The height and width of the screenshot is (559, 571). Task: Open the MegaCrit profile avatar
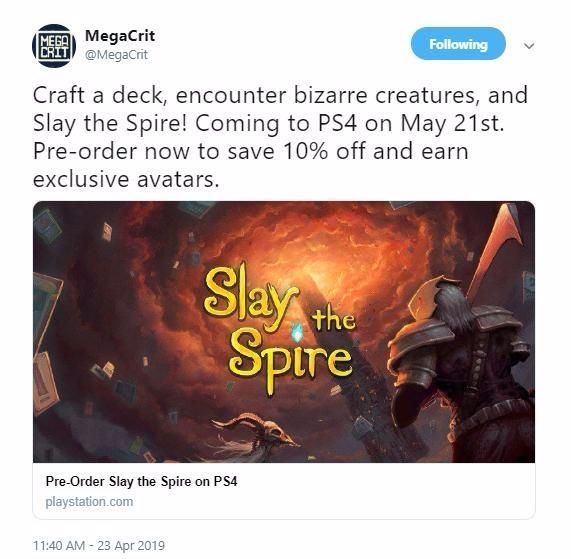point(54,46)
